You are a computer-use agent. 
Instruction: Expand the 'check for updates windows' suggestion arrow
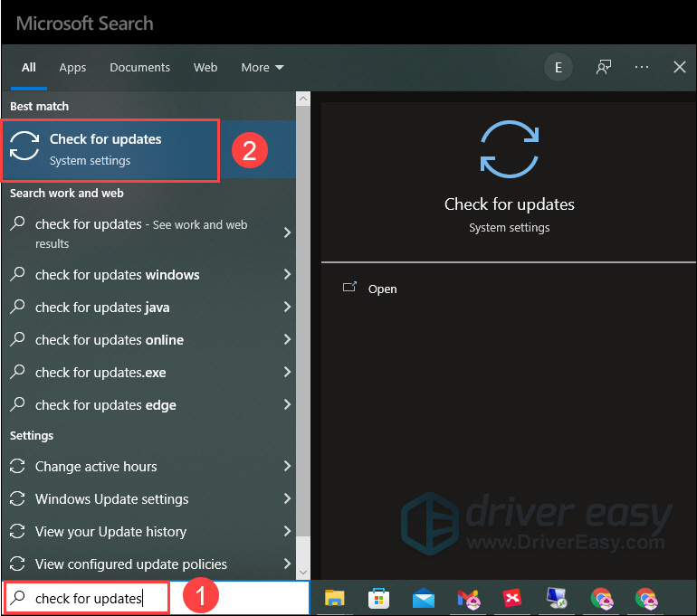coord(287,275)
